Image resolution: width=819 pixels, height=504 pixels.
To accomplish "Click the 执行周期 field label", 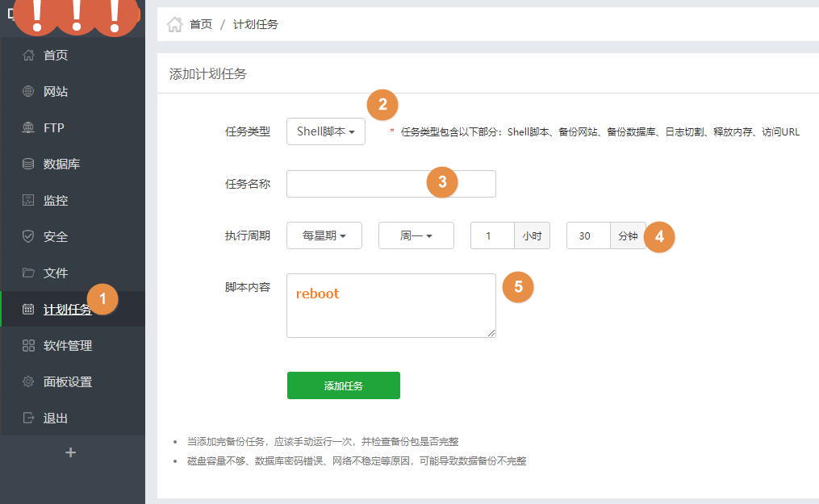I will tap(248, 235).
